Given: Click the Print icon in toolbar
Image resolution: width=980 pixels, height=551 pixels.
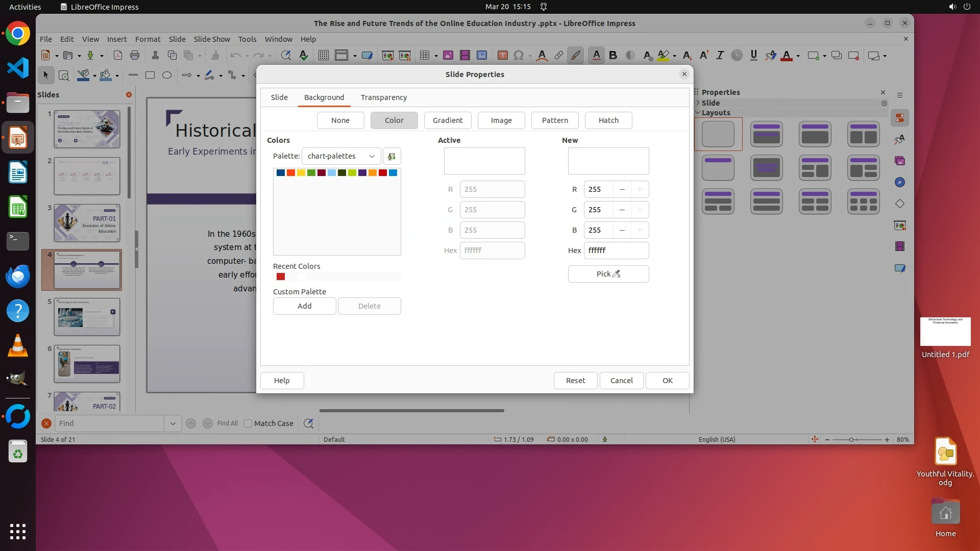Looking at the screenshot, I should coord(135,56).
